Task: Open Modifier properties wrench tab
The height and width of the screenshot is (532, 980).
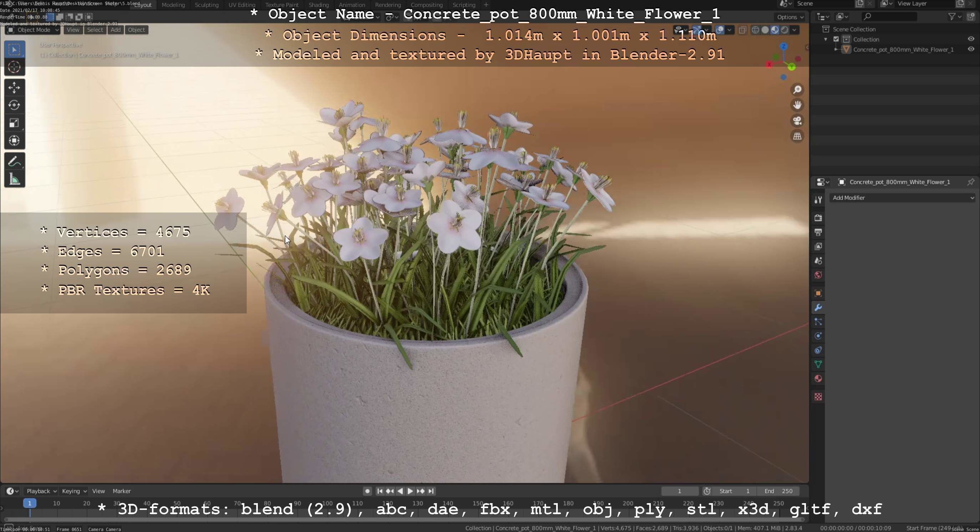Action: [x=818, y=308]
